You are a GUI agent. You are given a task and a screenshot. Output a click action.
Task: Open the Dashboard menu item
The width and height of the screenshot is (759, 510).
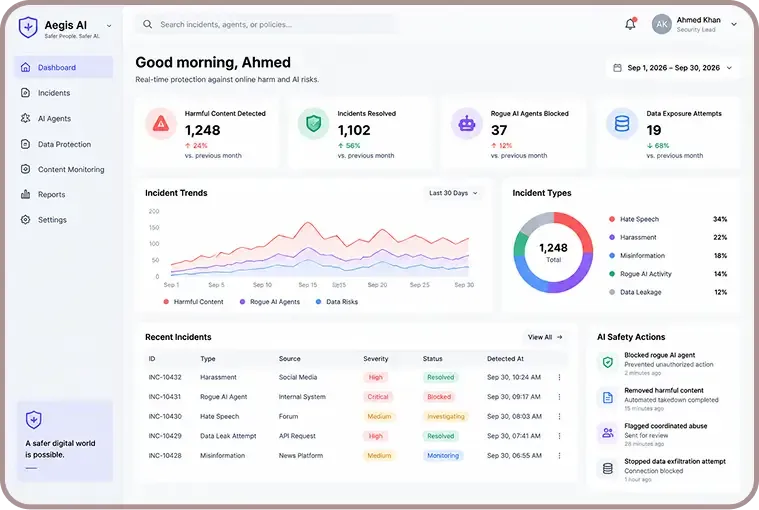63,67
